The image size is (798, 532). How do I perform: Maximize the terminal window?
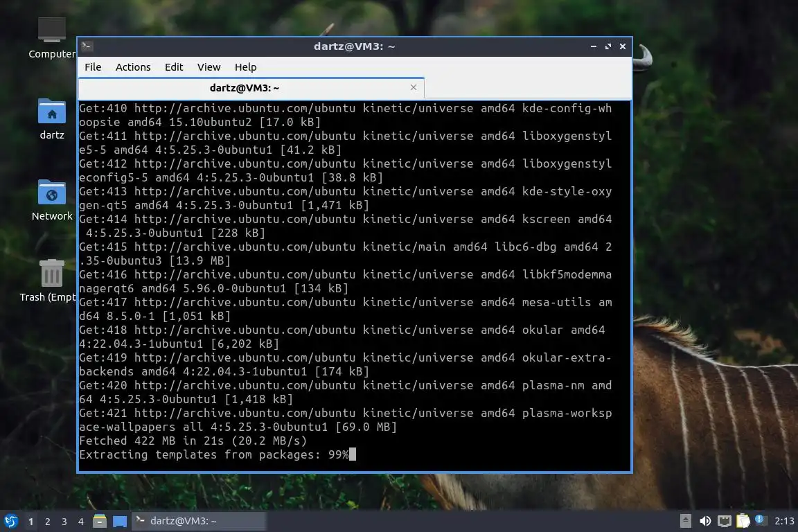pos(608,46)
